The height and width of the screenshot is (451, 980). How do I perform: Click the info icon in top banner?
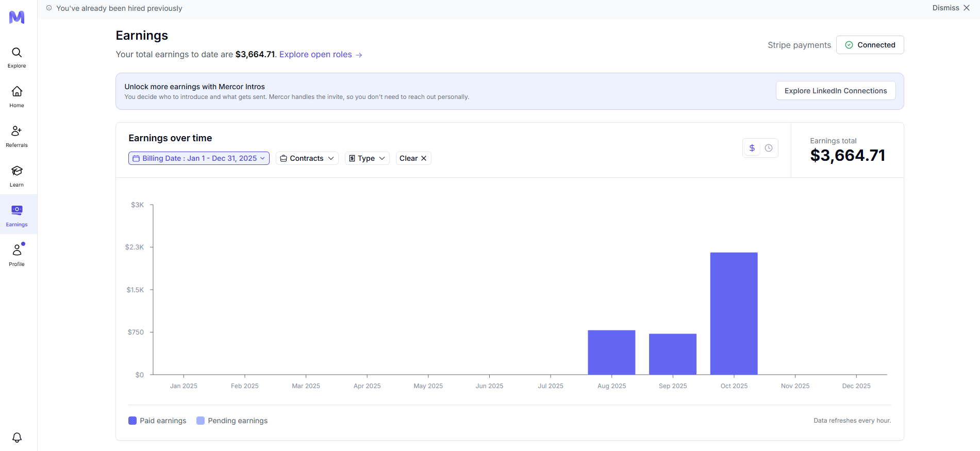49,8
